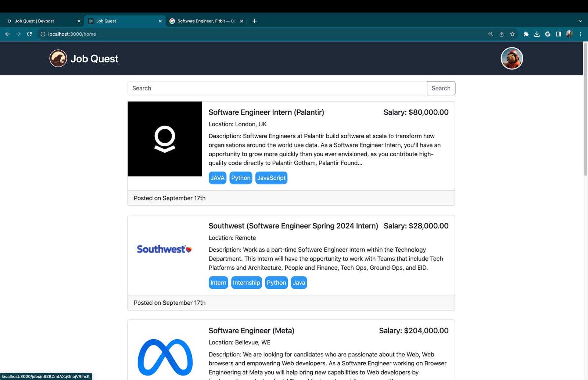Screen dimensions: 588x380
Task: Reload the page with the refresh icon
Action: (29, 34)
